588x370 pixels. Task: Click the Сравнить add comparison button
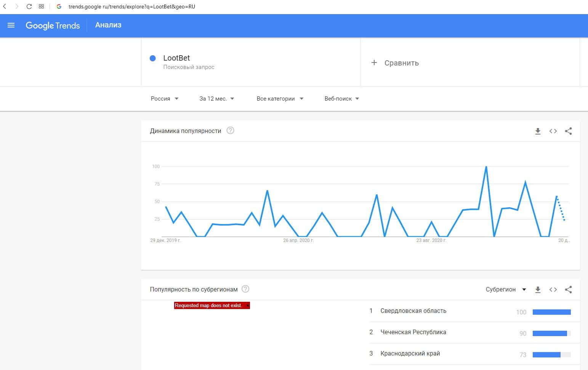(x=395, y=63)
